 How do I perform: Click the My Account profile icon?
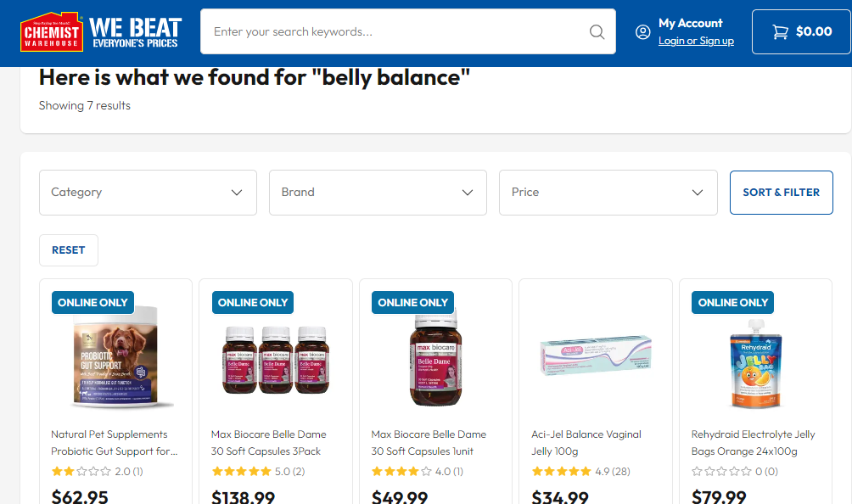642,32
